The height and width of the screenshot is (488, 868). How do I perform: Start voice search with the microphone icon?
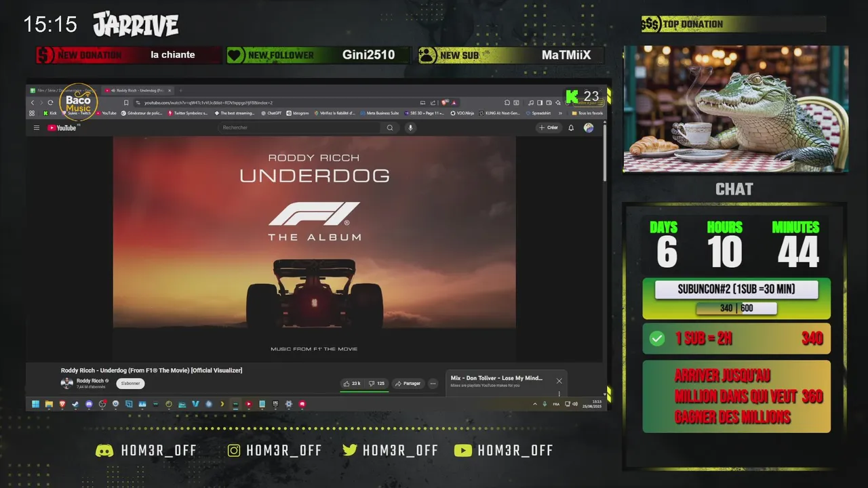click(410, 127)
